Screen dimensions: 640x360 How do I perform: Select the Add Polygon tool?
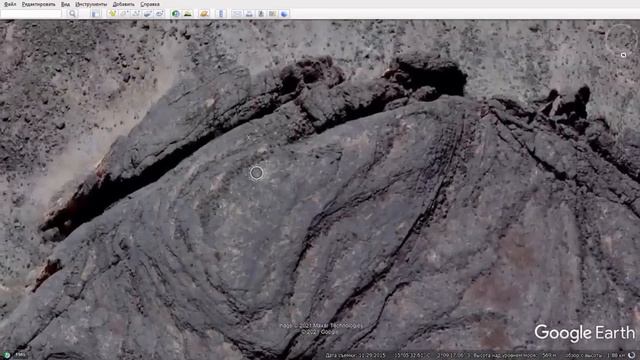point(124,13)
